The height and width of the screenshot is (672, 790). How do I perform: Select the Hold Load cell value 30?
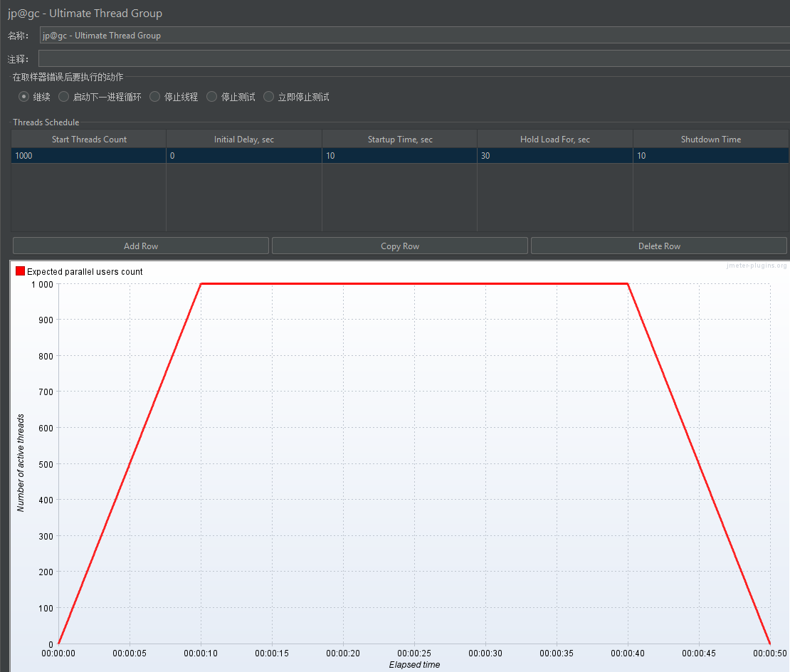tap(554, 156)
